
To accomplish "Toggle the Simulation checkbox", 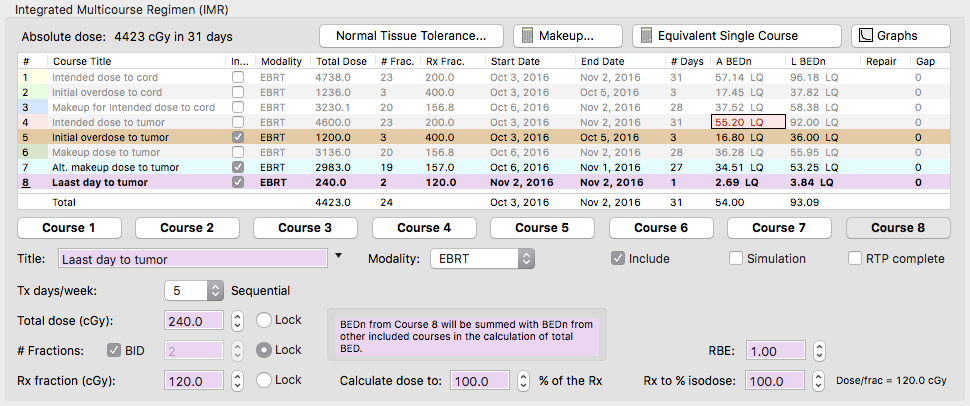I will click(737, 258).
